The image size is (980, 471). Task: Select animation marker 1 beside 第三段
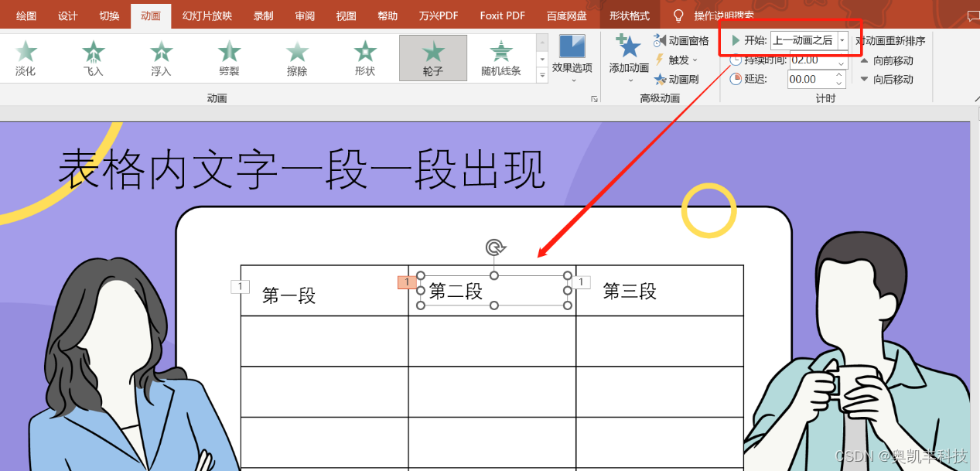click(581, 282)
